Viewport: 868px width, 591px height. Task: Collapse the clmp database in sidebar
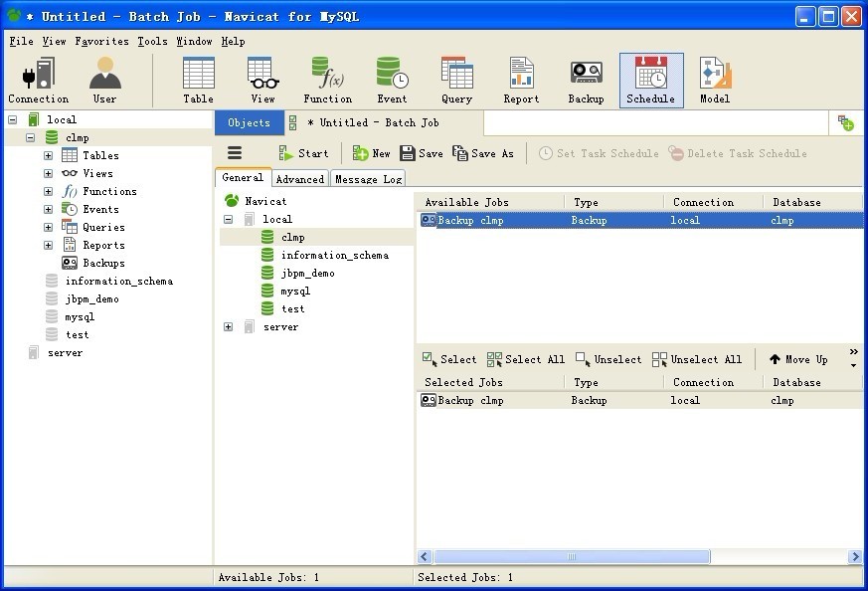click(31, 138)
